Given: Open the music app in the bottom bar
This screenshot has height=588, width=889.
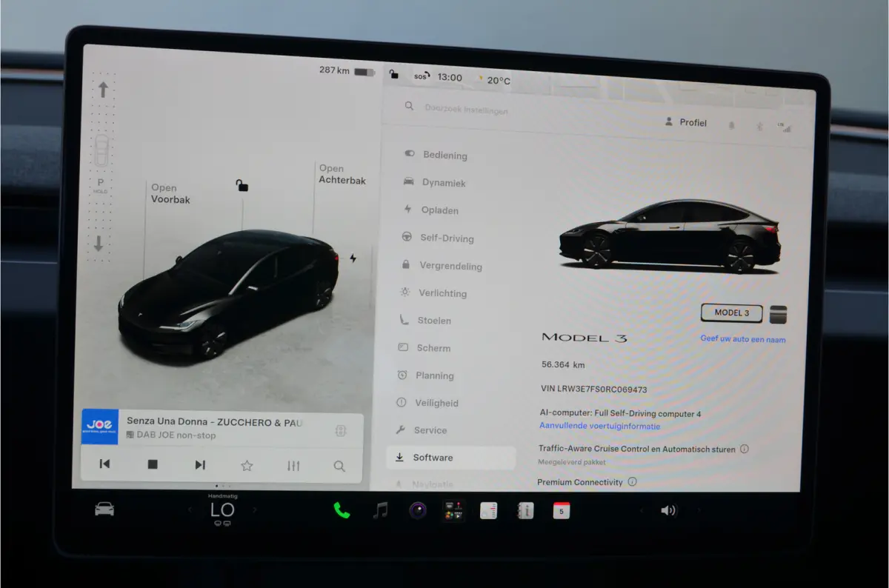Looking at the screenshot, I should (381, 510).
